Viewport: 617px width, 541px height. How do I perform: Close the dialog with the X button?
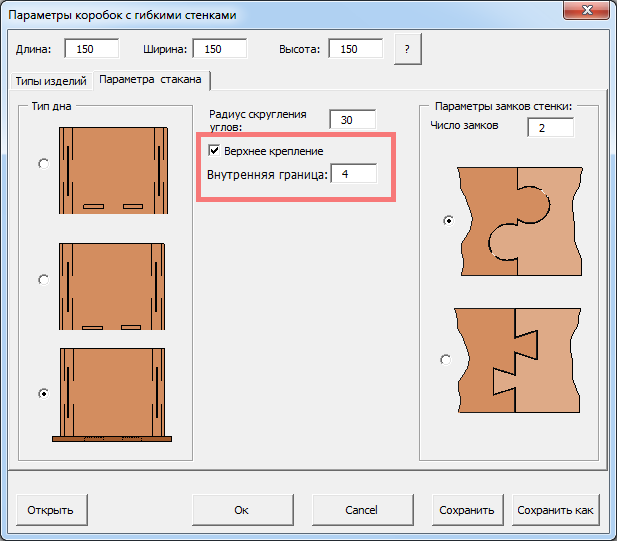point(586,10)
